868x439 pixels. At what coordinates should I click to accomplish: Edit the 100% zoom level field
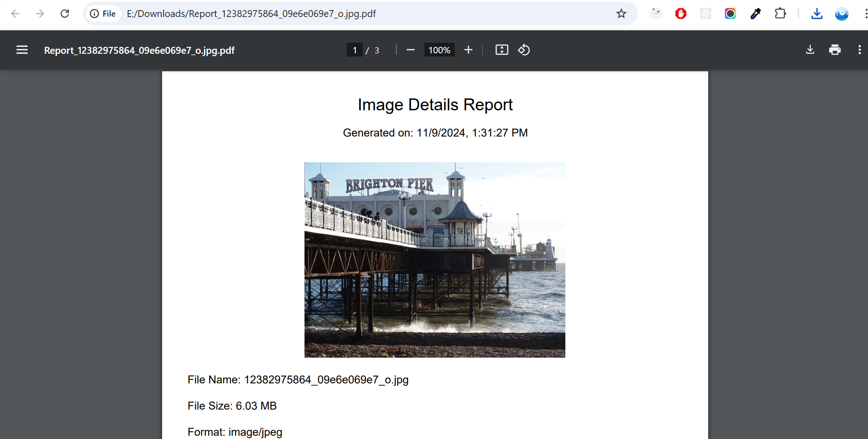point(439,50)
